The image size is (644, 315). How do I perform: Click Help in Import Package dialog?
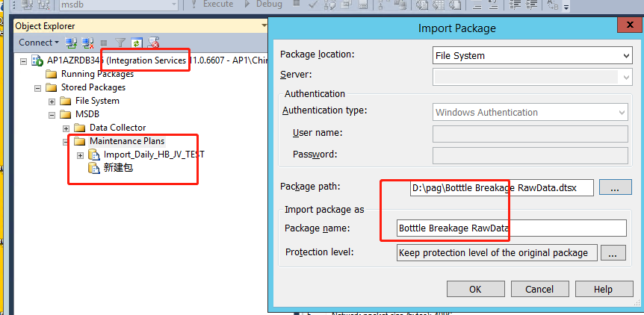(604, 289)
